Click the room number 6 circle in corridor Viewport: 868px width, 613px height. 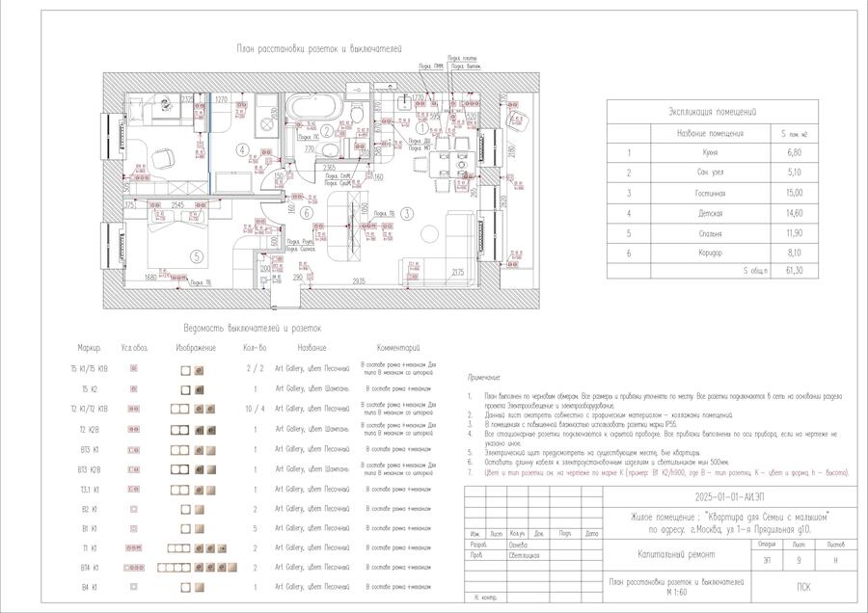pyautogui.click(x=307, y=212)
